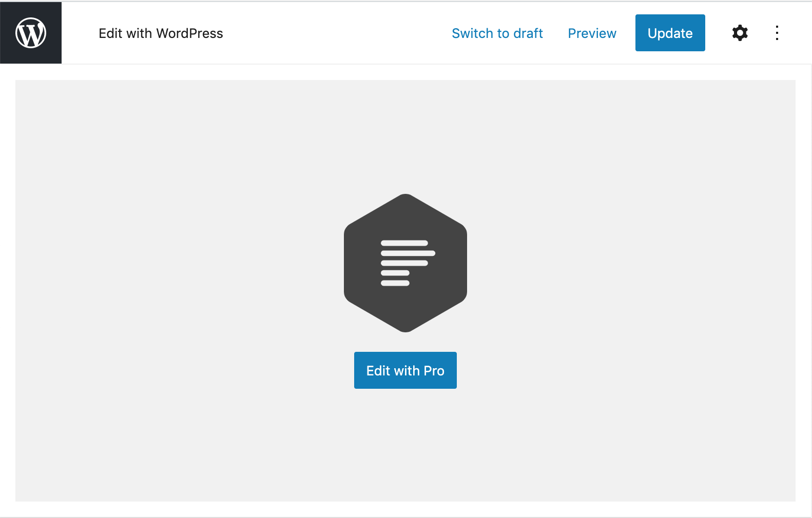Viewport: 812px width, 518px height.
Task: Preview the page
Action: click(592, 33)
